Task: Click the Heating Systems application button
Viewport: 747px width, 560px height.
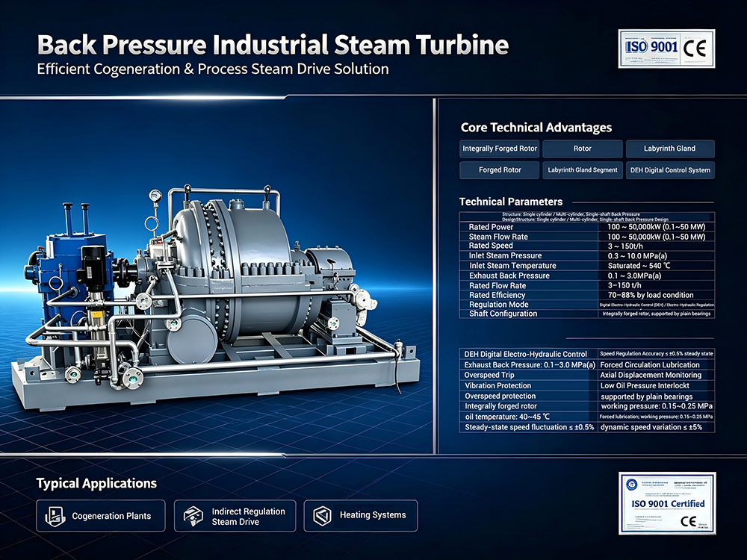Action: [361, 516]
